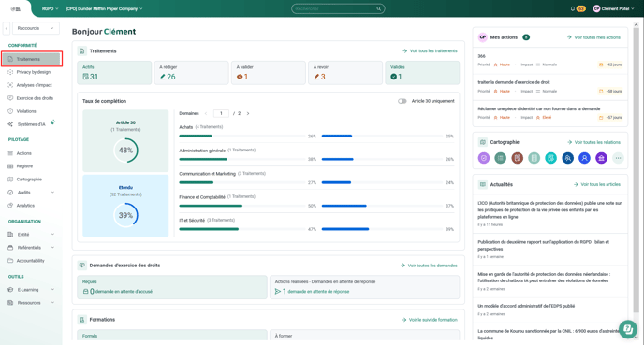Open '1 demande en attente de réponse'

click(x=364, y=287)
